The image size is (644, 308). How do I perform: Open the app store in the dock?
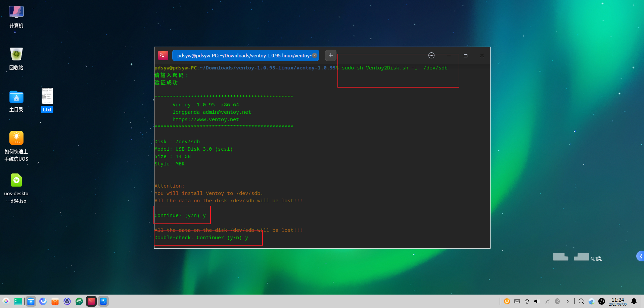[x=55, y=301]
